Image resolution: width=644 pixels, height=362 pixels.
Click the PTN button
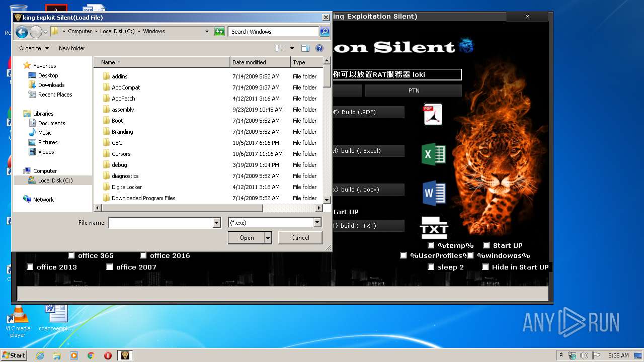pyautogui.click(x=414, y=90)
